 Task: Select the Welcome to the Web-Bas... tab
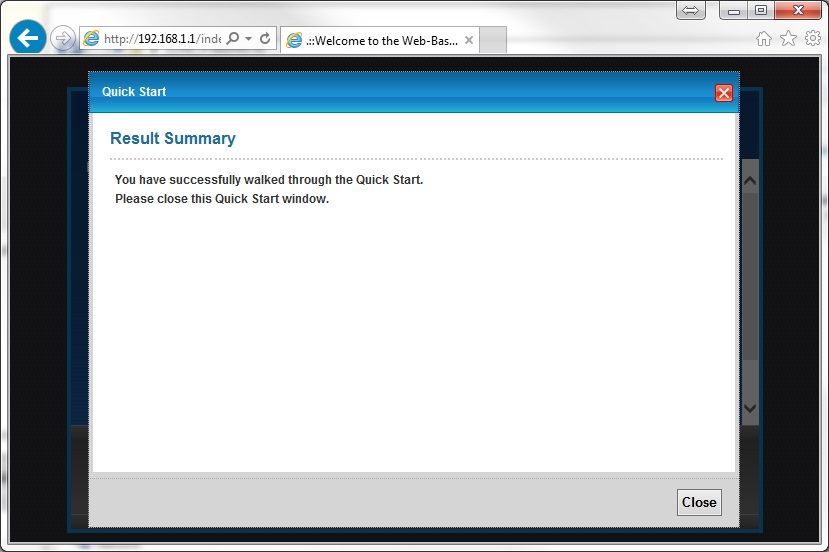point(380,40)
